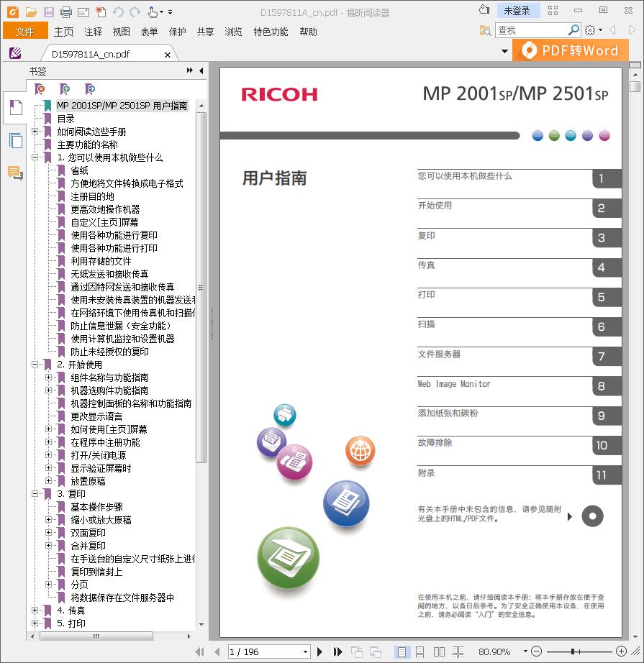644x663 pixels.
Task: Open the quick toolbar customize dropdown
Action: click(x=170, y=12)
